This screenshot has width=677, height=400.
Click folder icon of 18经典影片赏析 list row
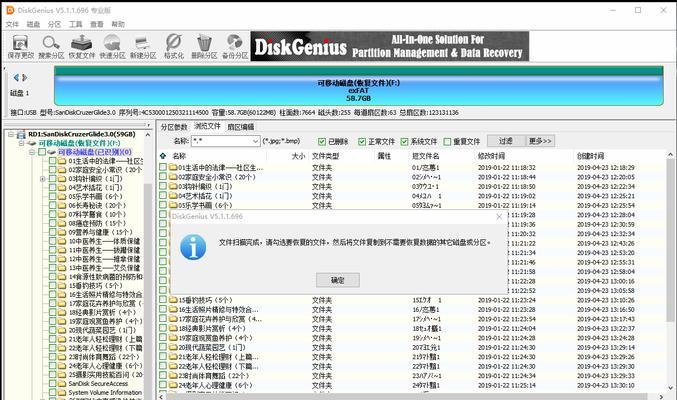(173, 328)
